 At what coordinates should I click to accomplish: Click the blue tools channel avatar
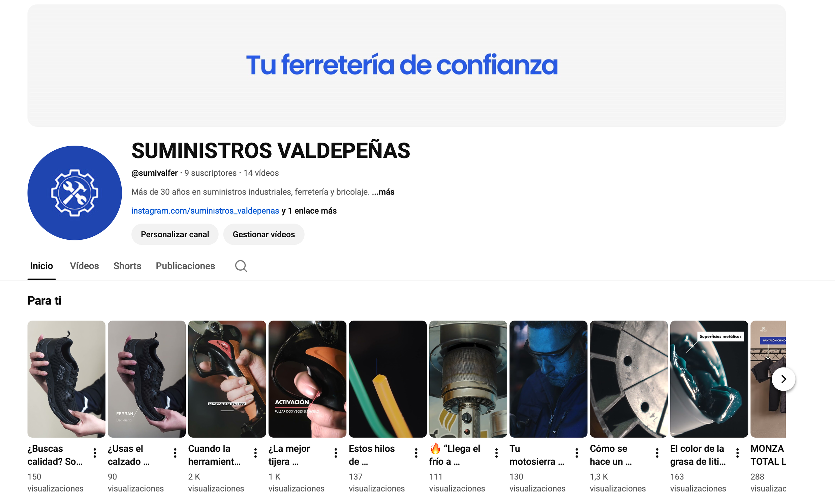74,193
